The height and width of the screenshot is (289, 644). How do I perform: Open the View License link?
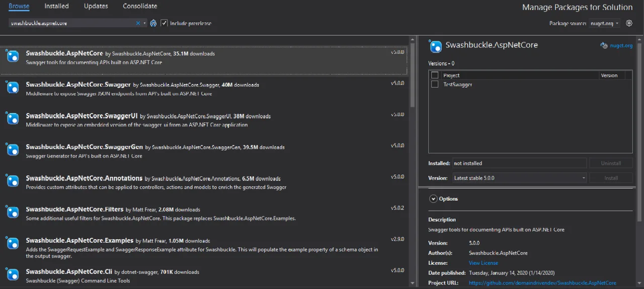click(484, 263)
